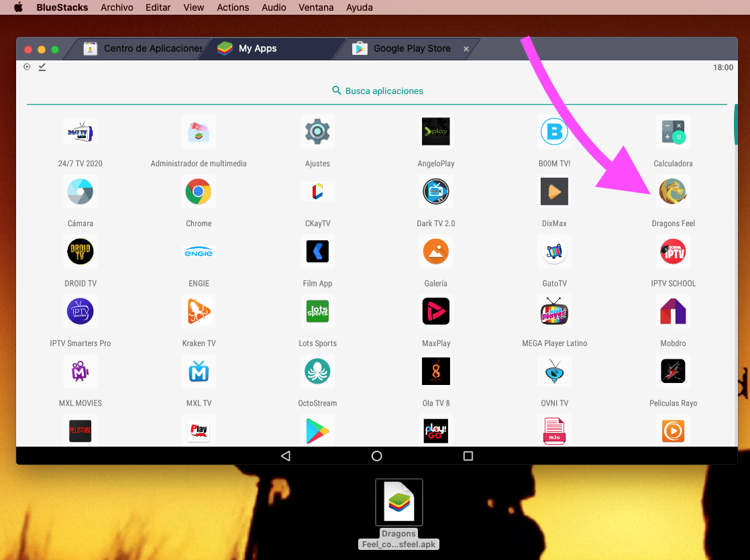Open Ajustes settings app
The image size is (750, 560).
(317, 132)
